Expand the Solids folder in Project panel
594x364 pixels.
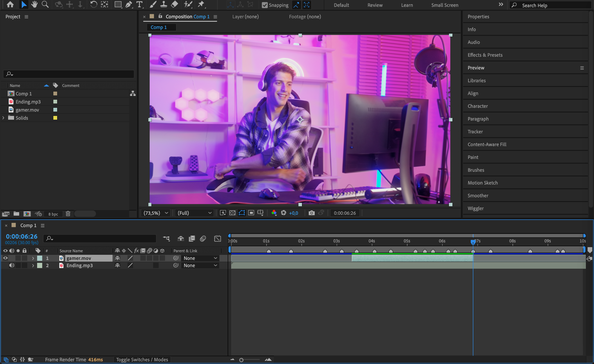click(3, 118)
